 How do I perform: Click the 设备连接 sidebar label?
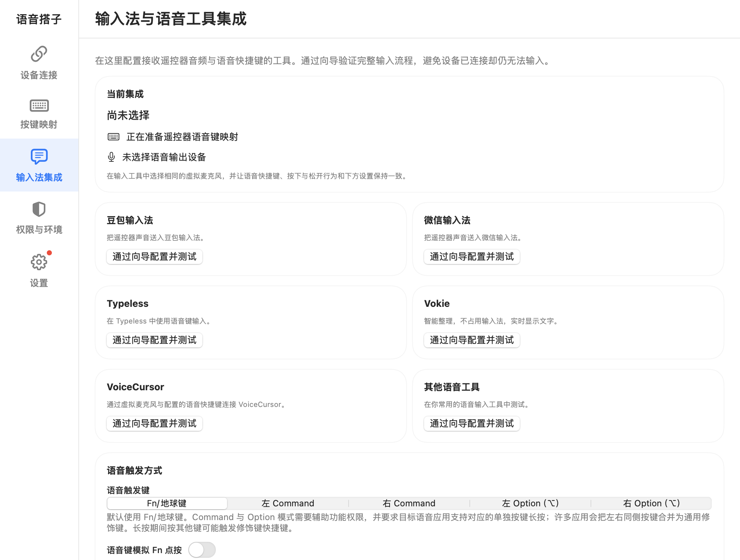point(39,75)
